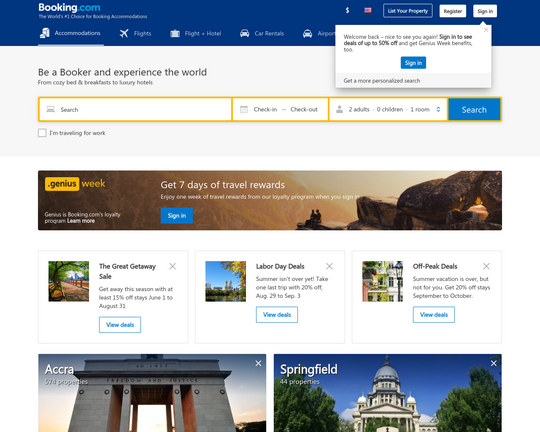Switch to the Flights tab

point(135,33)
